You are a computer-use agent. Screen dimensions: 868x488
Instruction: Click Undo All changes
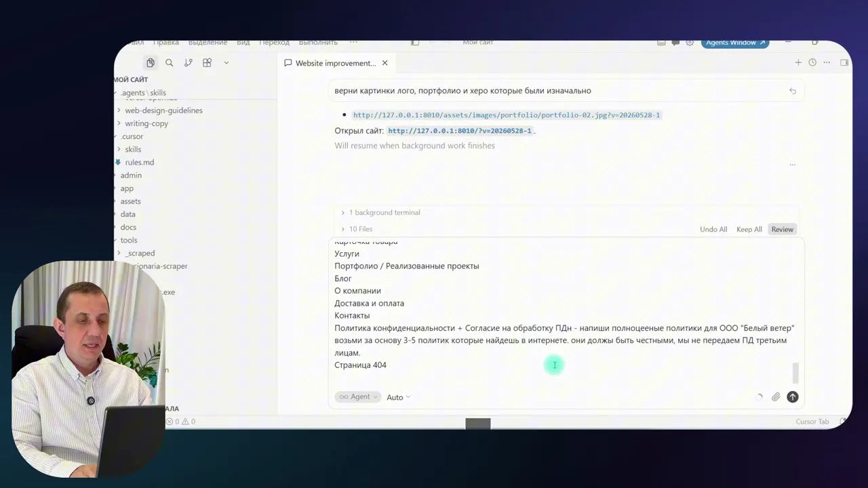(713, 230)
